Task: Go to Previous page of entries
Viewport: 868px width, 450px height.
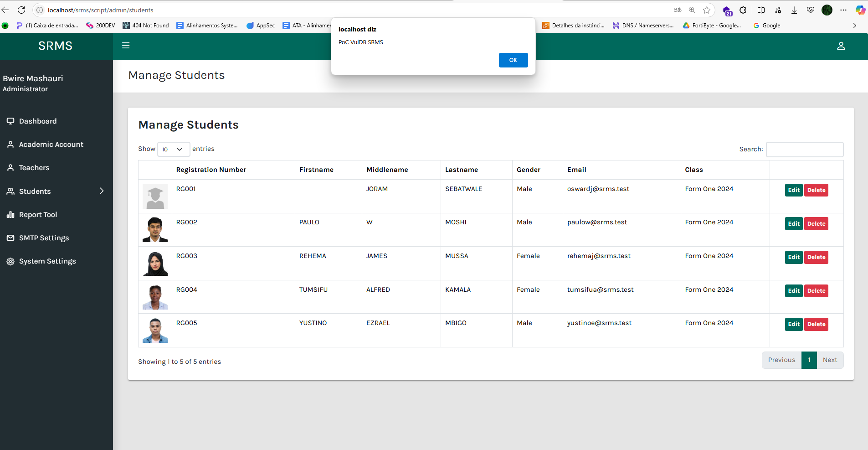Action: pyautogui.click(x=781, y=360)
